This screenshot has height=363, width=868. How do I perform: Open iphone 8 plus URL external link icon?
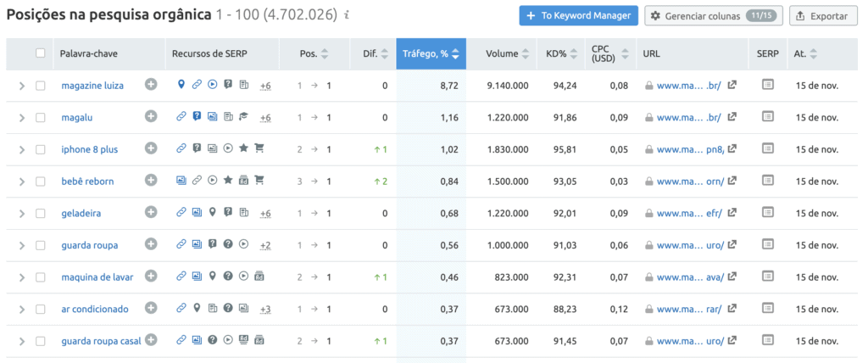point(732,149)
